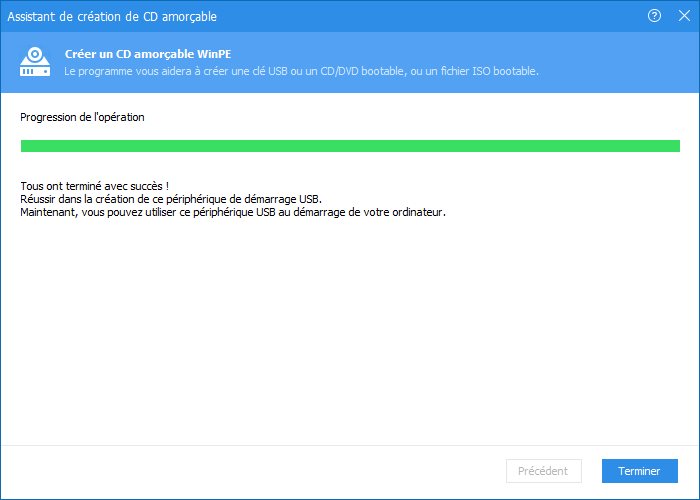Click the Terminer button
Image resolution: width=700 pixels, height=500 pixels.
[639, 471]
